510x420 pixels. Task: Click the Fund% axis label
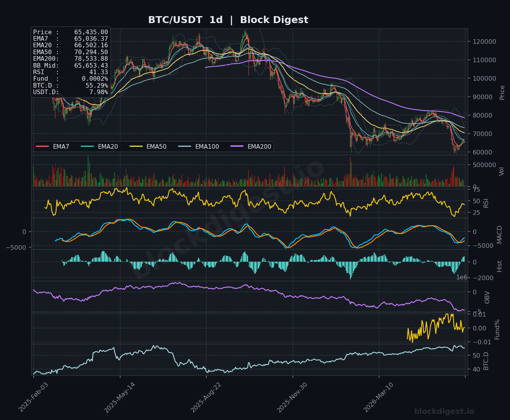coord(497,329)
